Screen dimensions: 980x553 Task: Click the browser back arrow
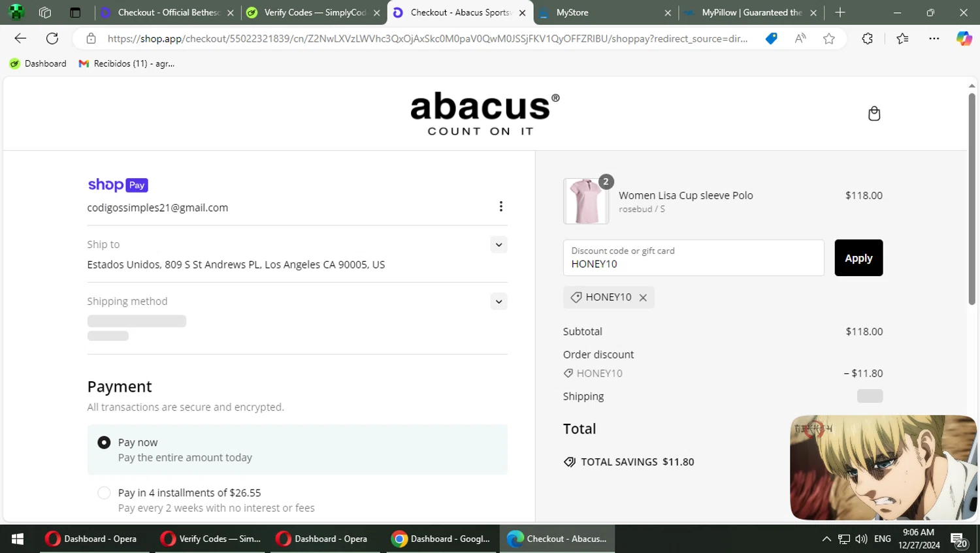coord(20,39)
